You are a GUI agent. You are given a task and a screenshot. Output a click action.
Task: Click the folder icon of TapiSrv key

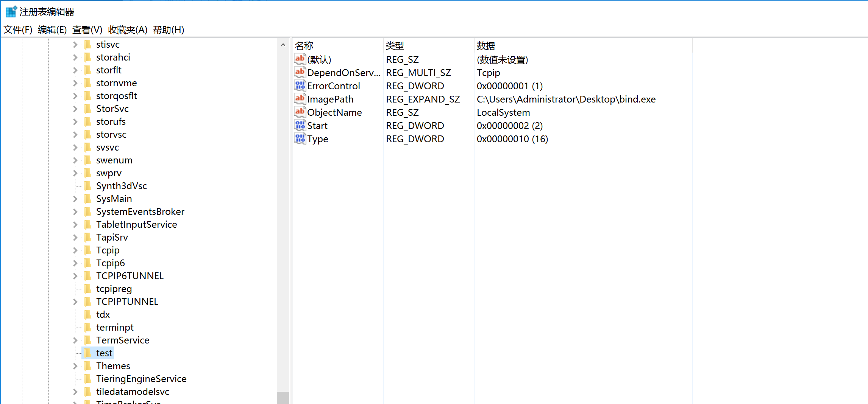pos(87,237)
